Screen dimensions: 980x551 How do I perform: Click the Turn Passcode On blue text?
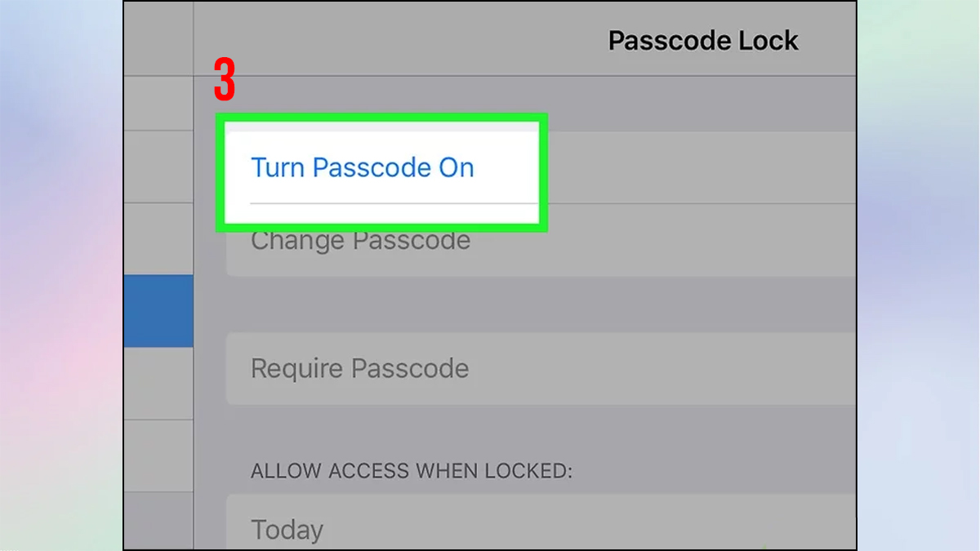(x=363, y=167)
